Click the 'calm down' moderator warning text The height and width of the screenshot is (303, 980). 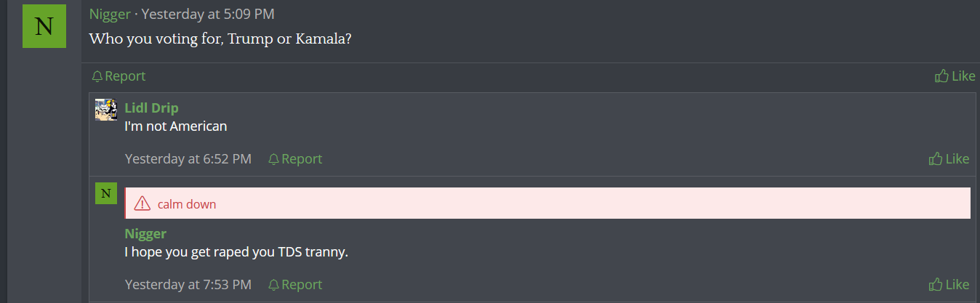(x=187, y=204)
